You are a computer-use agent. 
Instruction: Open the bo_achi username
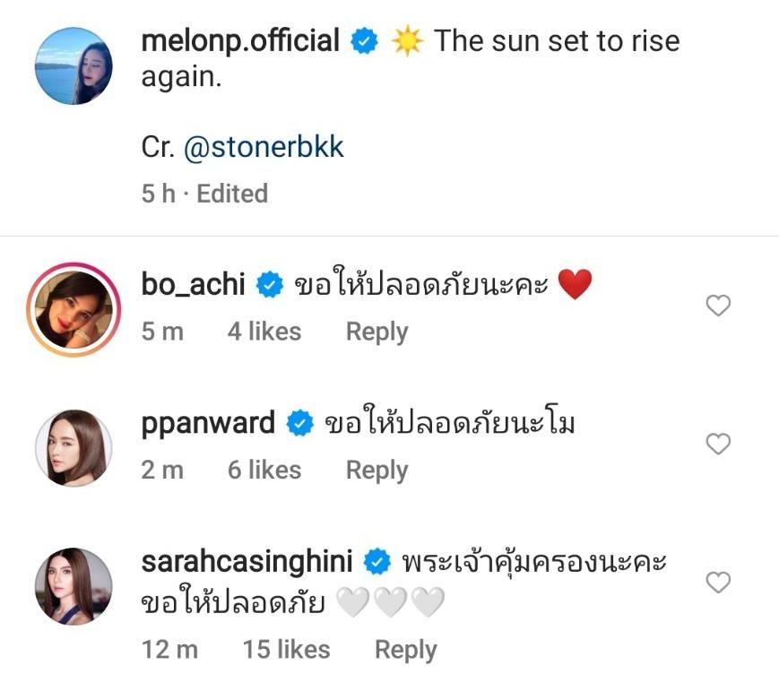193,284
